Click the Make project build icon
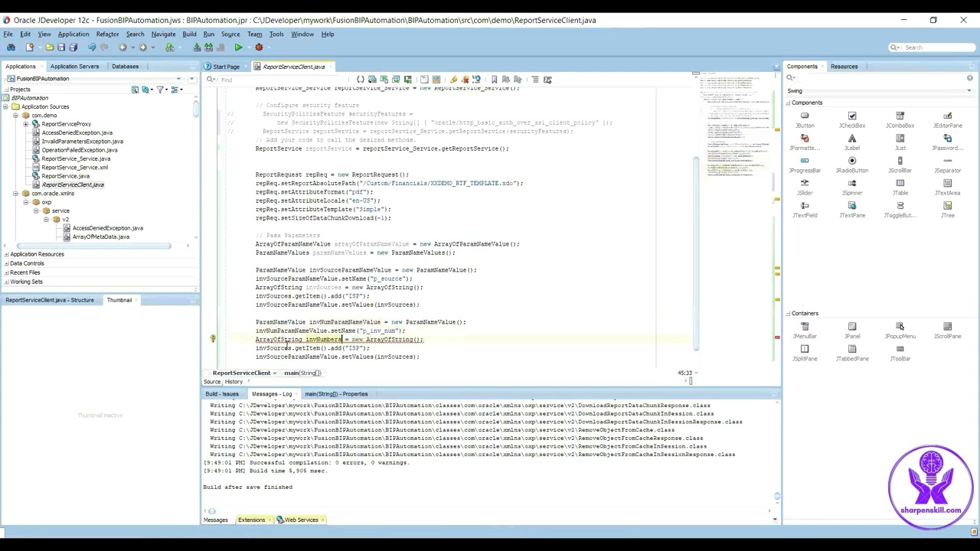This screenshot has width=980, height=551. (197, 47)
